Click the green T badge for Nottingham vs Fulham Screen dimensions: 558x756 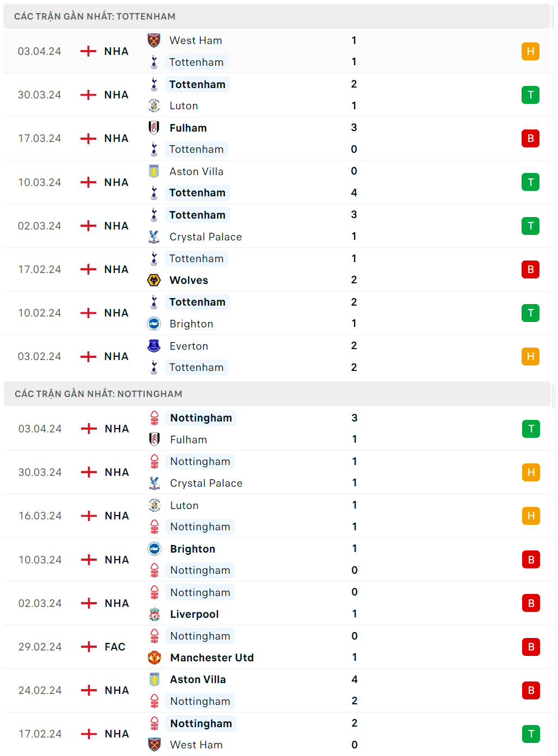click(531, 429)
